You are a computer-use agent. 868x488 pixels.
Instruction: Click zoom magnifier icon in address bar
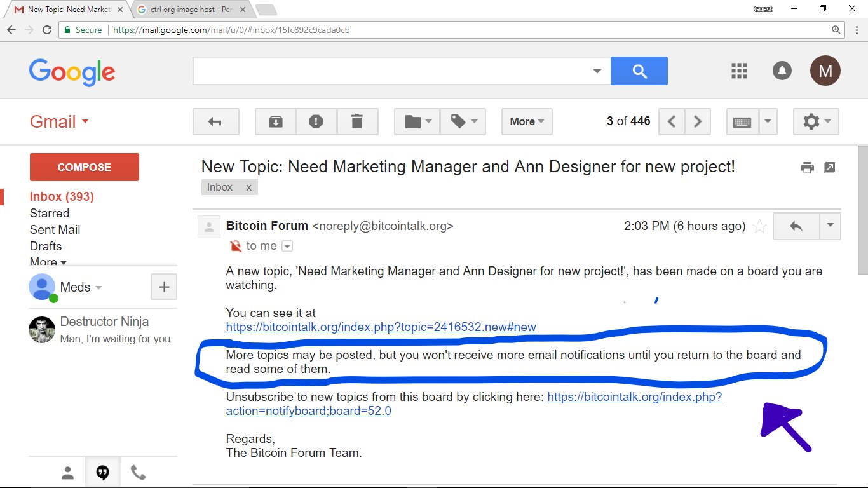pos(836,30)
